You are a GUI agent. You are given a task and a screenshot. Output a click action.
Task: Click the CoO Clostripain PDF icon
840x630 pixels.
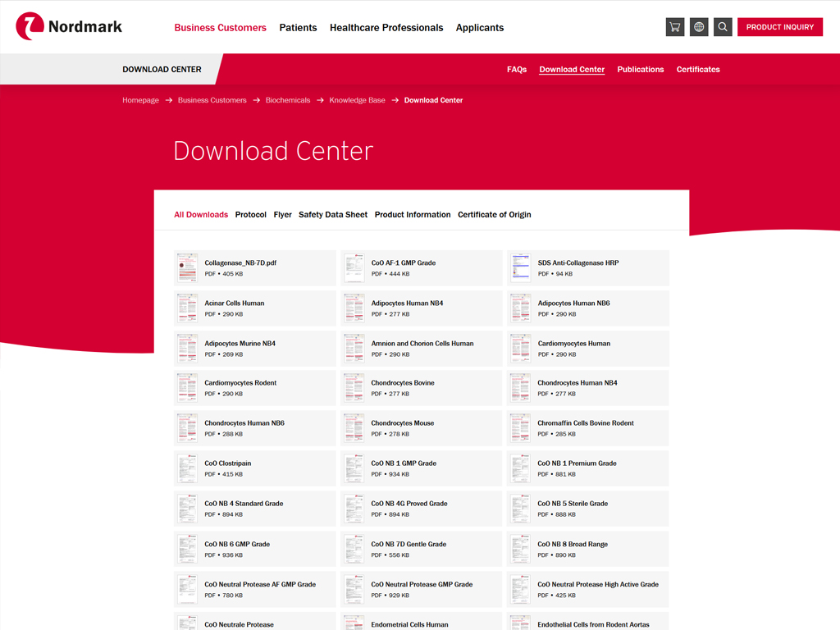[188, 468]
